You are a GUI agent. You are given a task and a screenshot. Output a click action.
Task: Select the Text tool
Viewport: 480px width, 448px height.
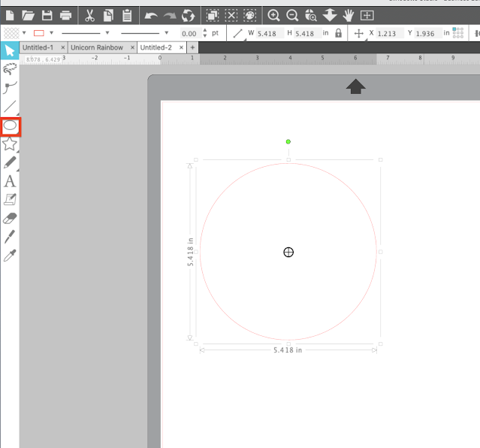pos(10,181)
